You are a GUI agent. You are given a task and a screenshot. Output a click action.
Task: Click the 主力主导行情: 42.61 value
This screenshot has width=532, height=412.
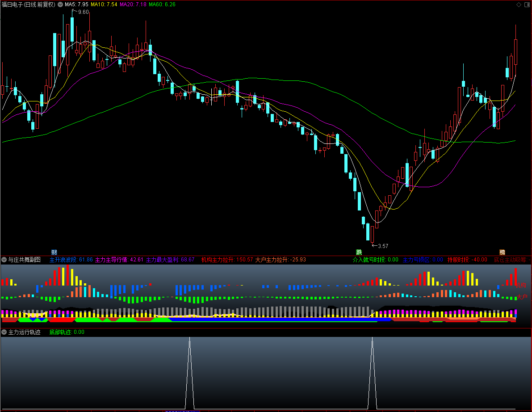click(x=119, y=260)
